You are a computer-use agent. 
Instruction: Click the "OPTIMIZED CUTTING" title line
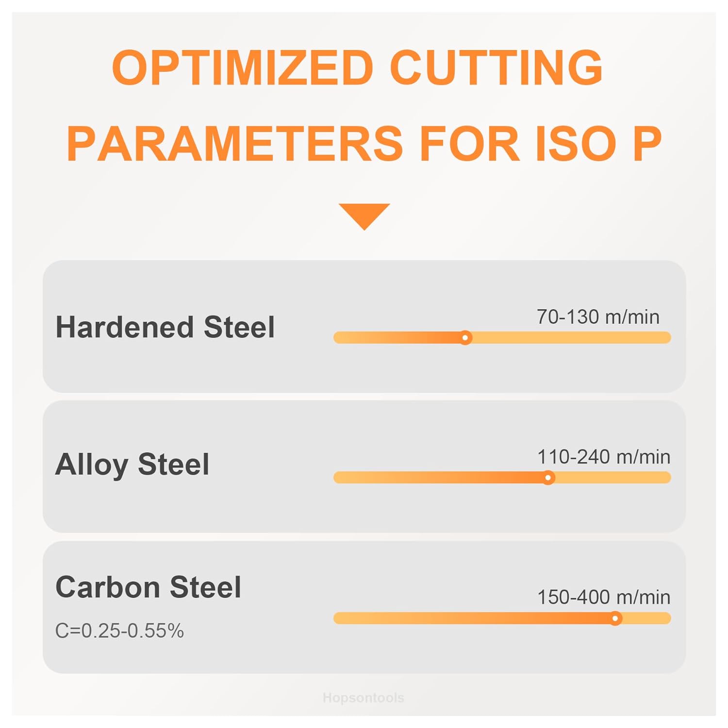tap(357, 67)
